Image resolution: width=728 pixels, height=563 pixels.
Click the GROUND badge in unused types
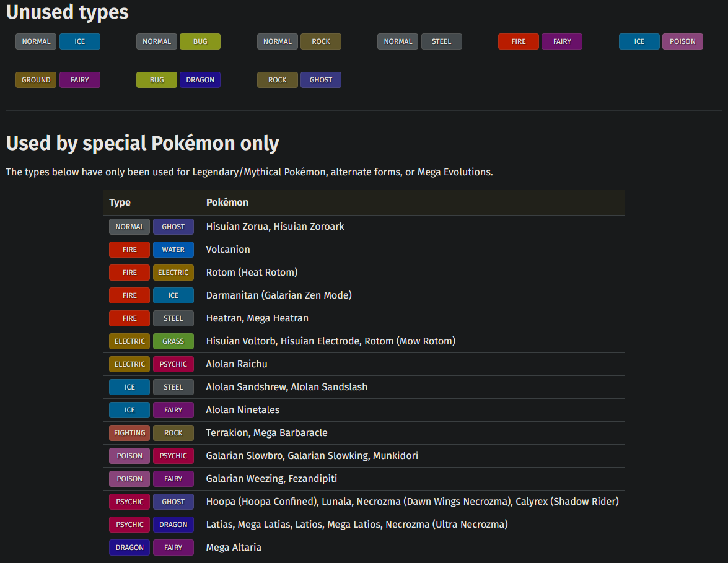point(36,80)
